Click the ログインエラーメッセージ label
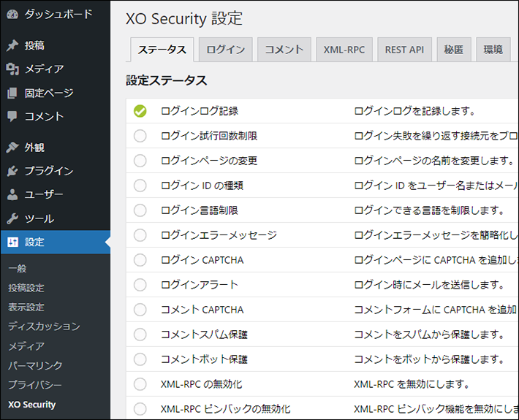 pyautogui.click(x=219, y=235)
